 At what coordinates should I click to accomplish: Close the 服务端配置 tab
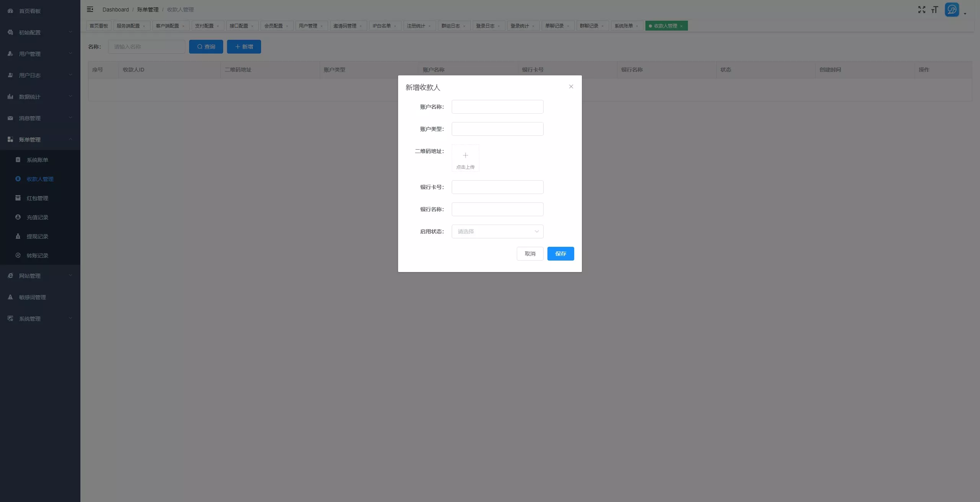pos(144,26)
